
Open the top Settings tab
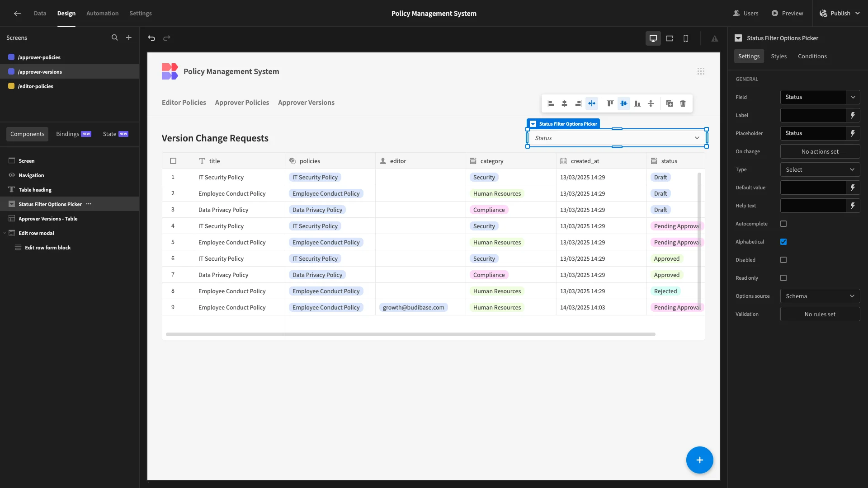[x=141, y=14]
